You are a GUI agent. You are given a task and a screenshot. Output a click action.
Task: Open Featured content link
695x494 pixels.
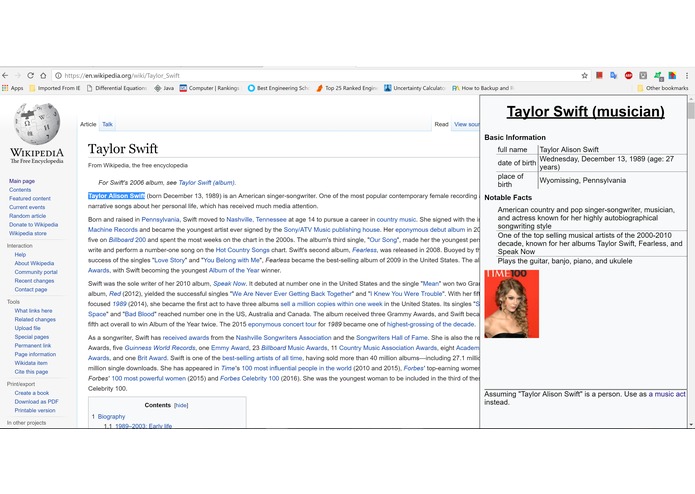coord(30,198)
